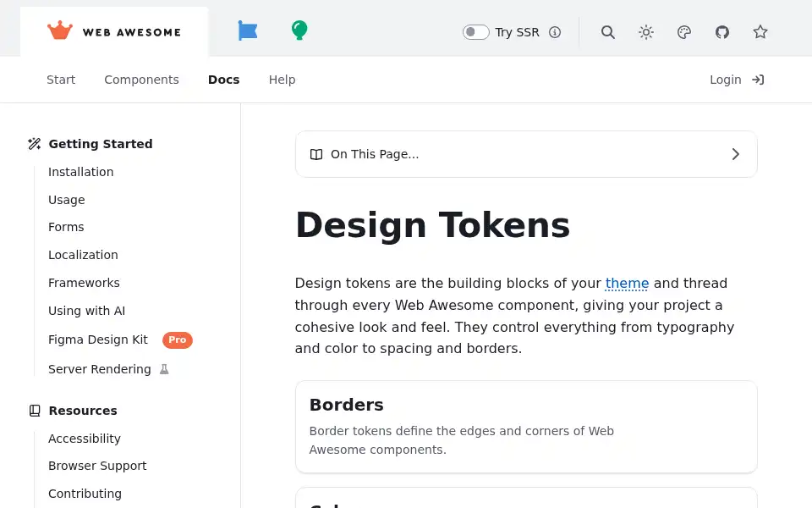812x508 pixels.
Task: Open the Resources section heading
Action: point(83,411)
